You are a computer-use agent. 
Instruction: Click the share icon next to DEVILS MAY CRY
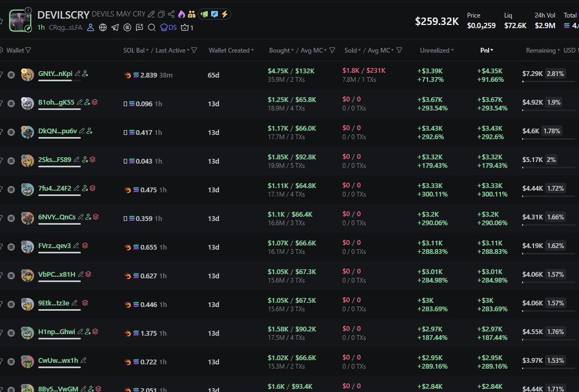click(171, 14)
